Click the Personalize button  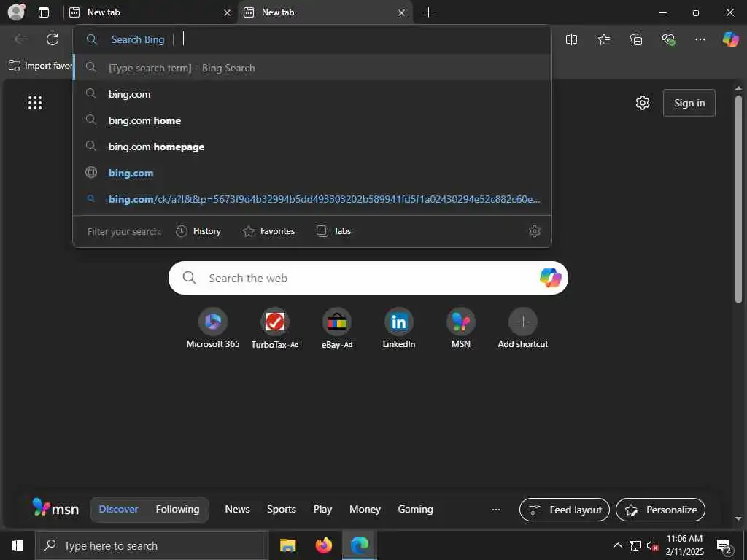click(661, 510)
